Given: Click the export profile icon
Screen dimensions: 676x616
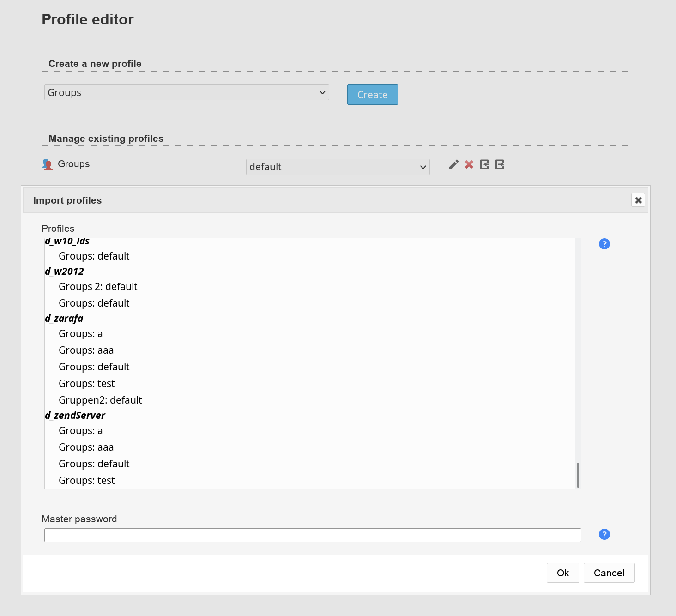Looking at the screenshot, I should tap(500, 164).
